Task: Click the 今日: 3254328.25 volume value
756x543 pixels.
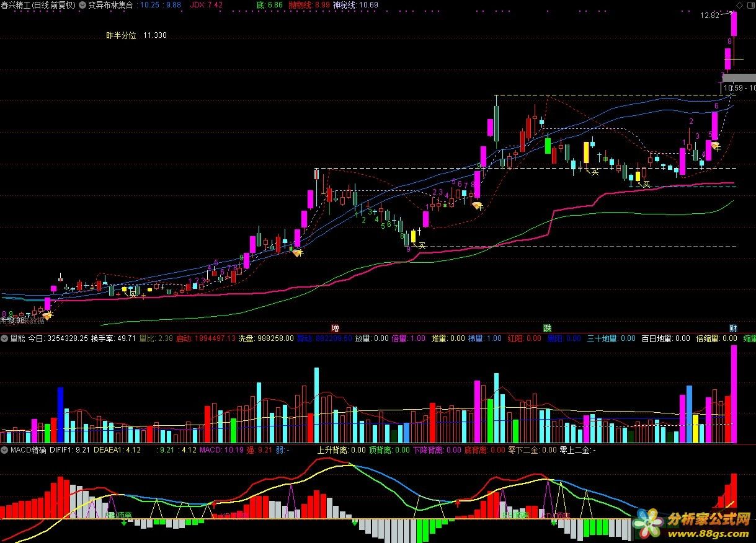Action: (x=57, y=338)
